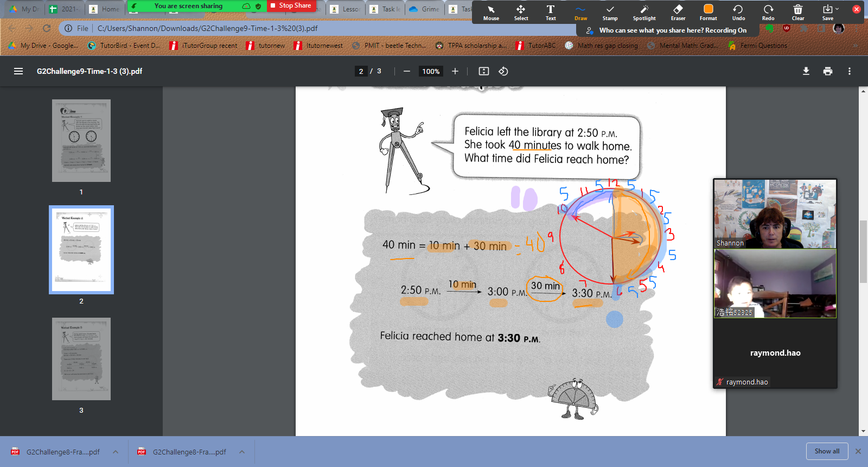Open page 2 thumbnail
868x467 pixels.
81,250
